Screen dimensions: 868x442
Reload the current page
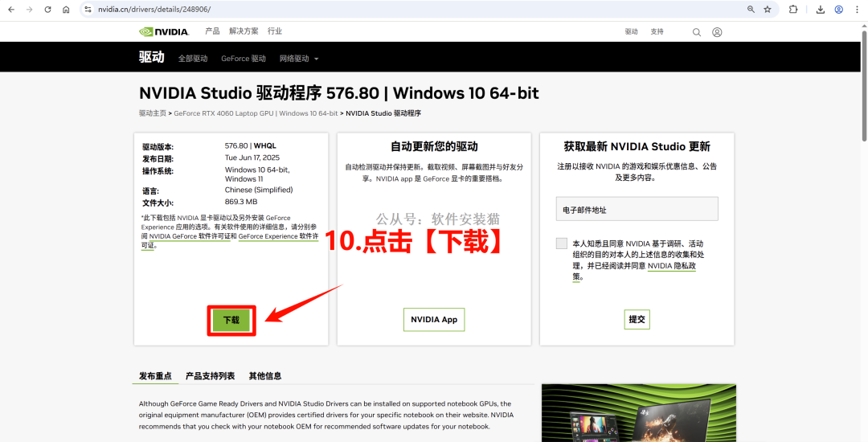tap(47, 10)
